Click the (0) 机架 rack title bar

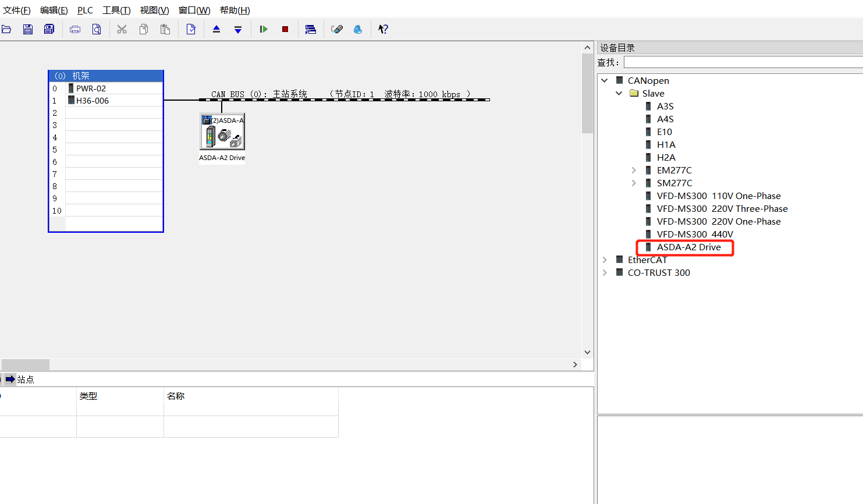[x=106, y=76]
